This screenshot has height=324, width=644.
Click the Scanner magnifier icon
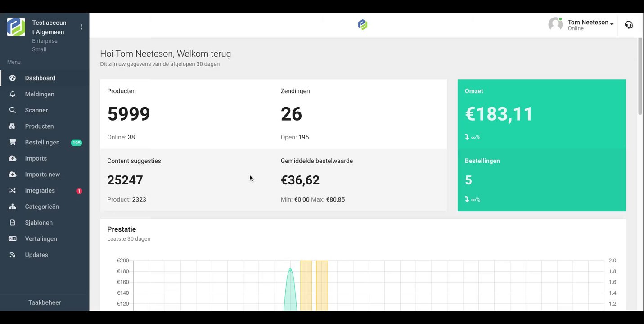coord(13,110)
